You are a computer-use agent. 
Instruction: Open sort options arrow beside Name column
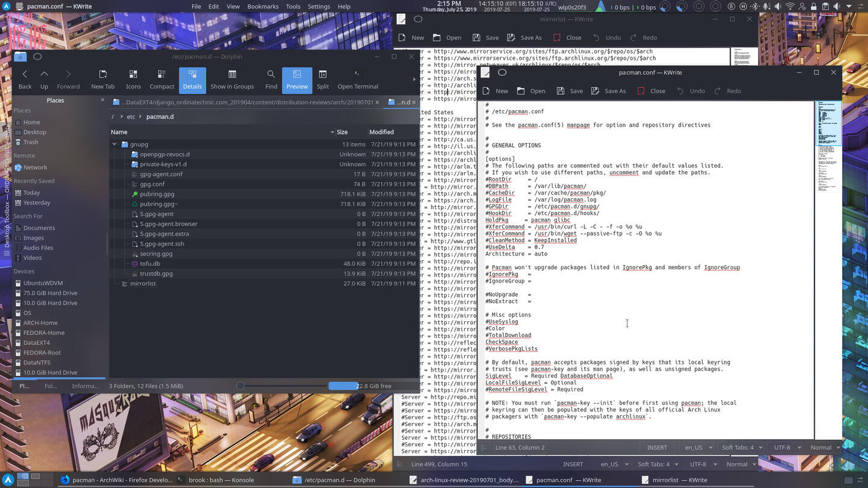tap(332, 132)
